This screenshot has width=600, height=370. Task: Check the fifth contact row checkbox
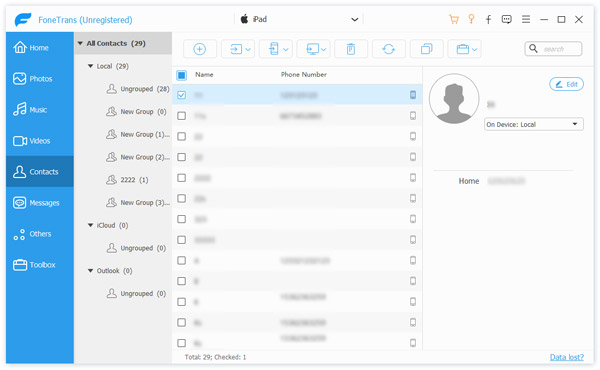click(182, 178)
